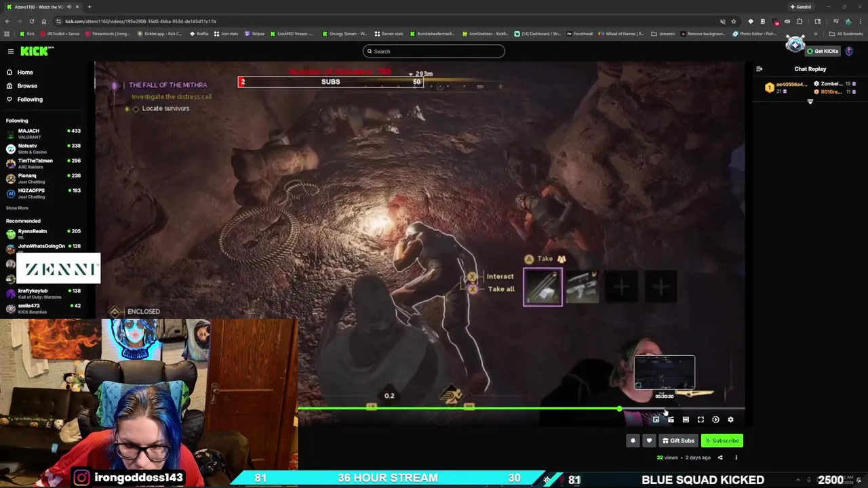
Task: Toggle picture-in-picture mini player
Action: (x=656, y=420)
